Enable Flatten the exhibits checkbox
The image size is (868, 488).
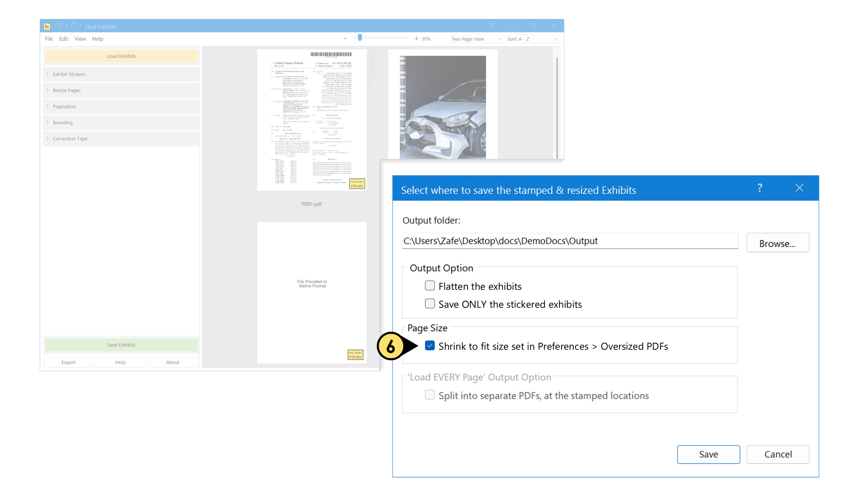click(429, 286)
